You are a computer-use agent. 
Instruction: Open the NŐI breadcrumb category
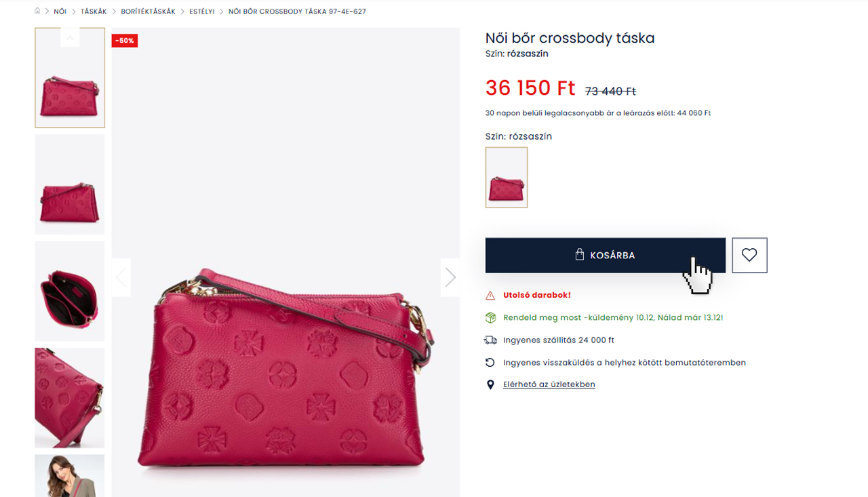60,12
